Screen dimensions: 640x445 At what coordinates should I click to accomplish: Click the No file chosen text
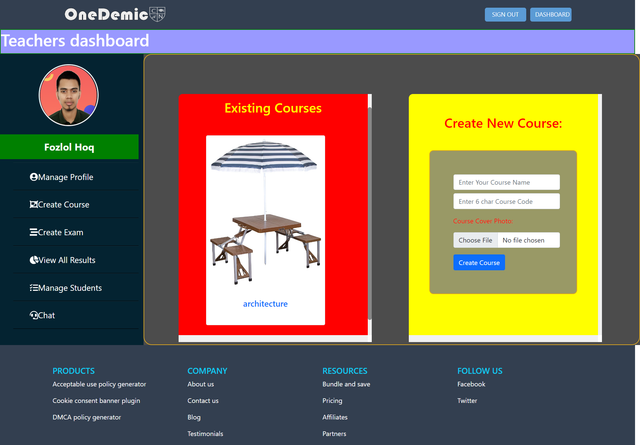point(523,240)
